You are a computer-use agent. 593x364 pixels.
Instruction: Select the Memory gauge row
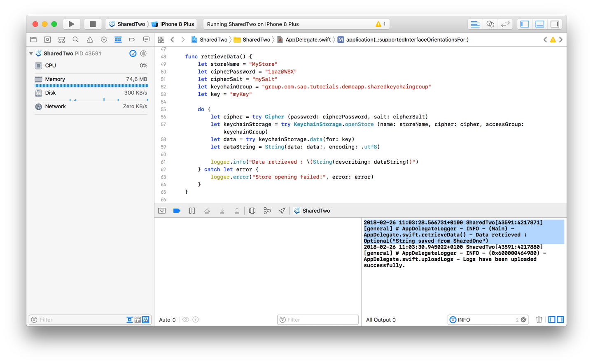coord(91,79)
